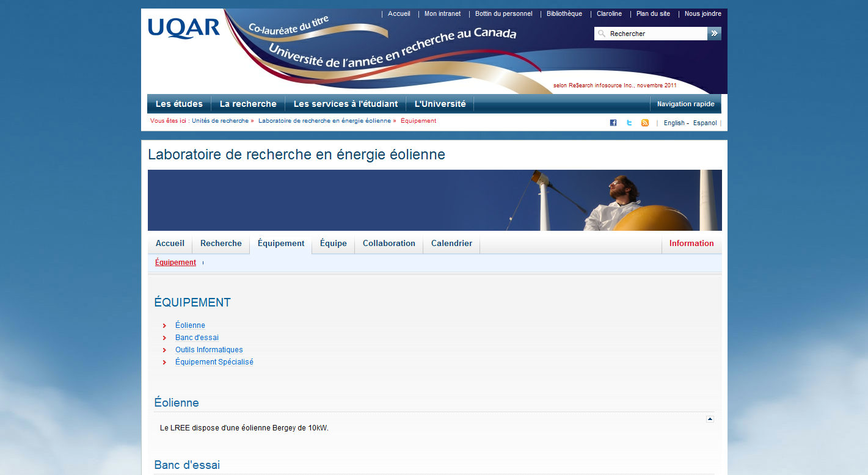Switch to the lab Accueil tab
This screenshot has width=868, height=475.
pos(170,244)
